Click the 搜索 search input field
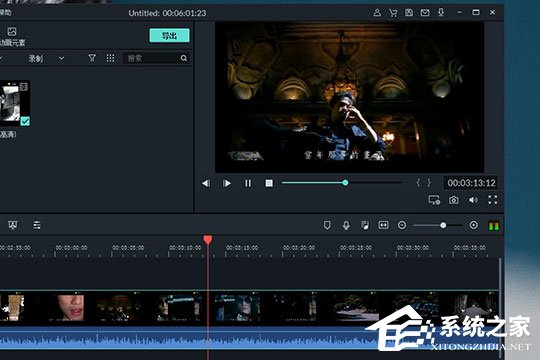 tap(153, 58)
